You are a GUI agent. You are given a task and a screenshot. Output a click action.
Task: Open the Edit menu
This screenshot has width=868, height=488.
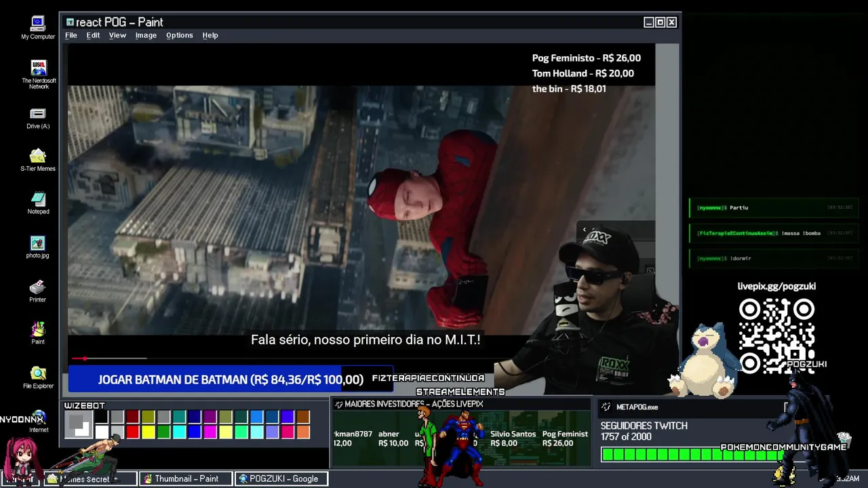click(x=93, y=35)
